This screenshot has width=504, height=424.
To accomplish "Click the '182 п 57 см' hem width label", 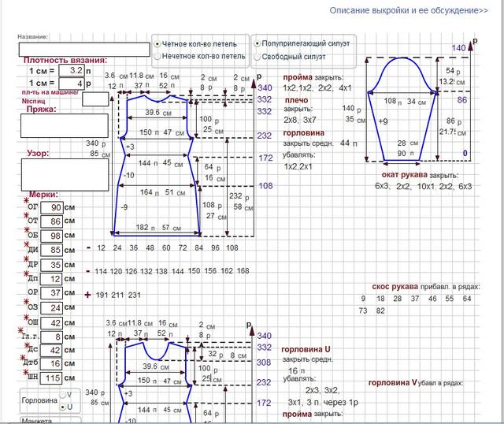I will 158,228.
